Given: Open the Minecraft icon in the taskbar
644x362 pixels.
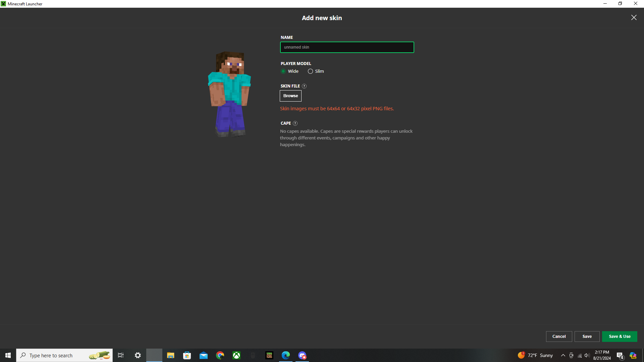Looking at the screenshot, I should [x=269, y=355].
